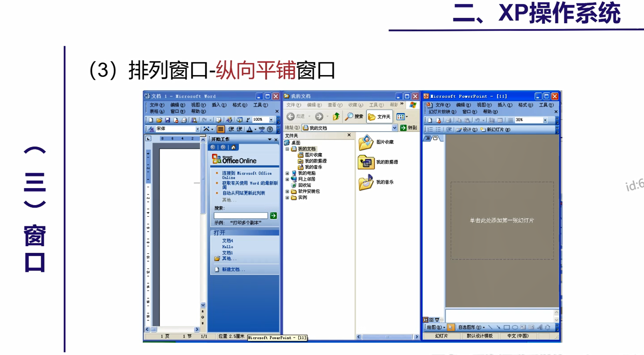Click the Explorer up-folder icon
The image size is (644, 355).
point(336,117)
